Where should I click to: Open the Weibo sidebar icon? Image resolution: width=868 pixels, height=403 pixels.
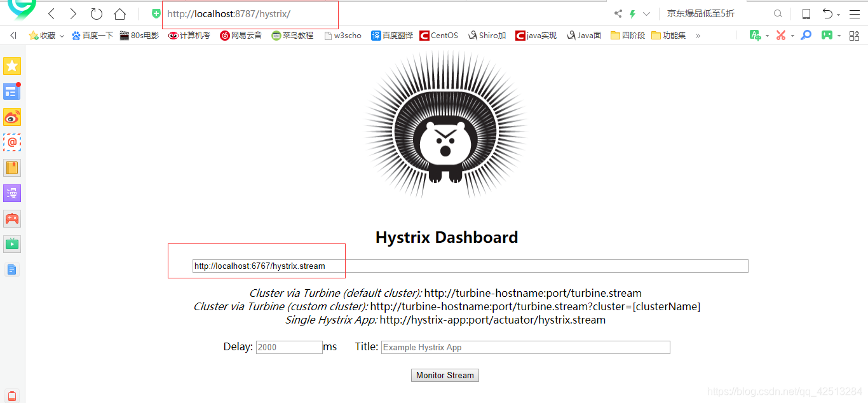pos(12,117)
